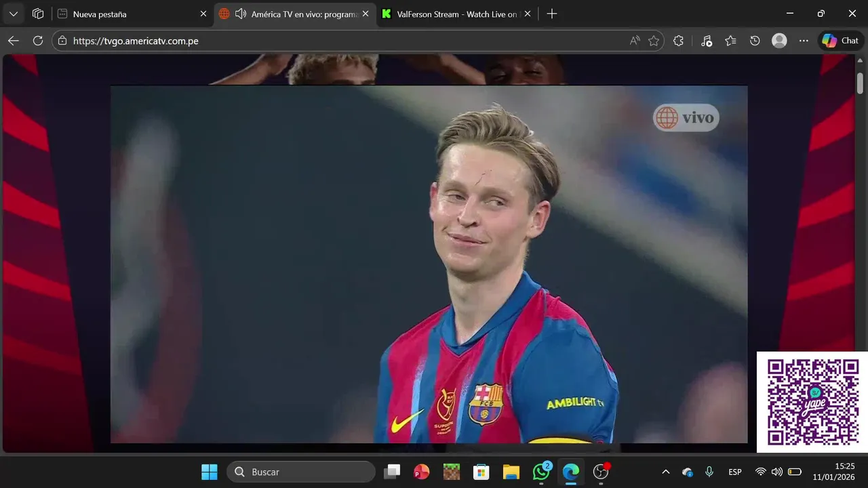Screen dimensions: 868x488
Task: Open the Windows Start menu
Action: pos(210,472)
